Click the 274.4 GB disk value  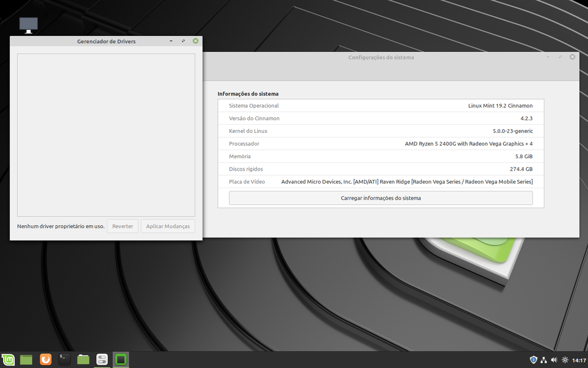point(521,169)
